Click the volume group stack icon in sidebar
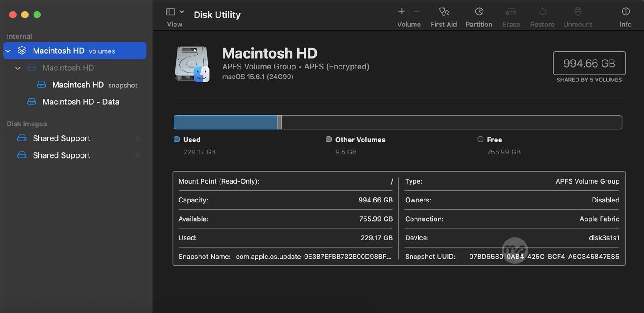Image resolution: width=644 pixels, height=313 pixels. [22, 51]
